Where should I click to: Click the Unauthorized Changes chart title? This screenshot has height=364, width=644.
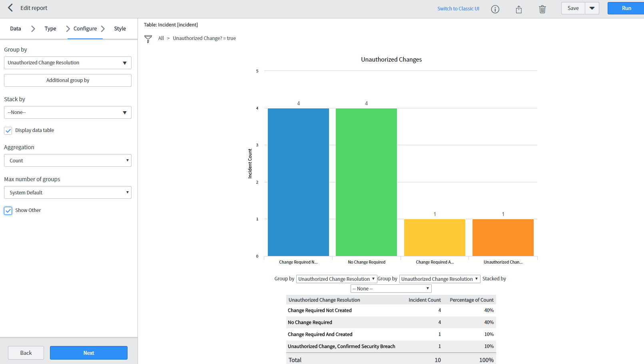click(x=391, y=60)
